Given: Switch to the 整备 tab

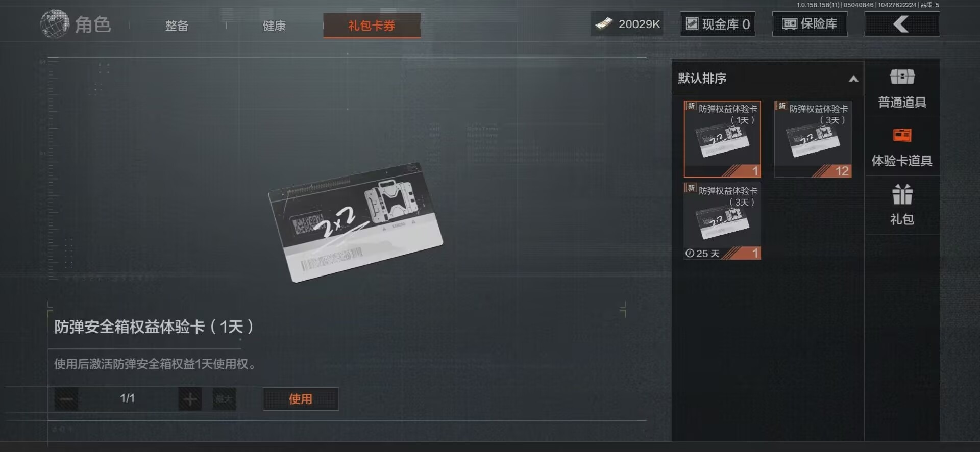Looking at the screenshot, I should click(177, 26).
